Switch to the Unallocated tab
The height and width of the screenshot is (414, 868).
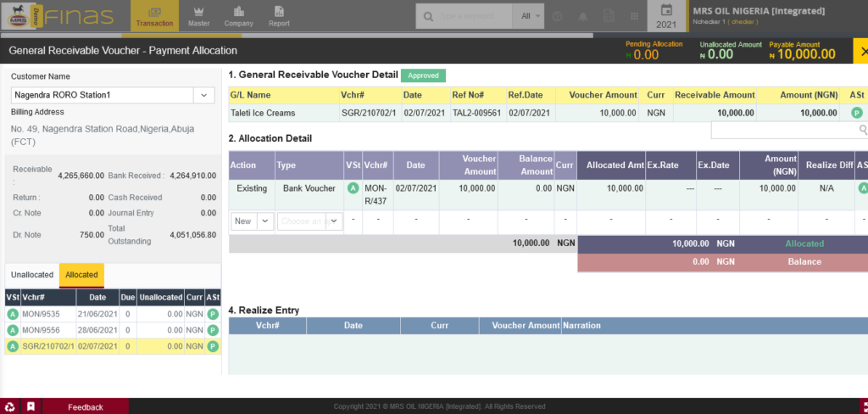click(x=32, y=275)
